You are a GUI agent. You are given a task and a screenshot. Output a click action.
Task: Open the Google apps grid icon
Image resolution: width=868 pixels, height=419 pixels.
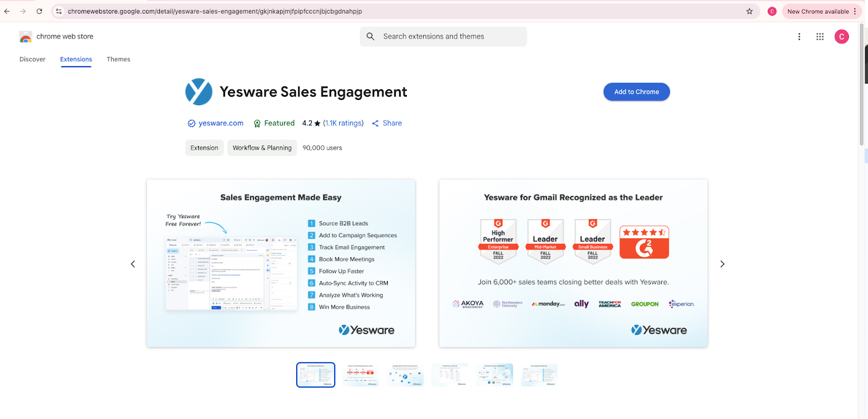point(820,36)
